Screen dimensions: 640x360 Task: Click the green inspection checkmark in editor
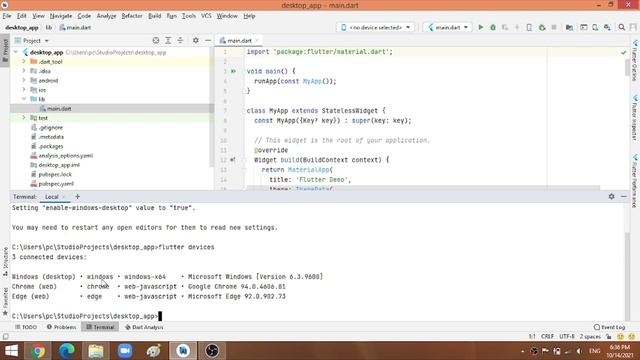point(624,52)
